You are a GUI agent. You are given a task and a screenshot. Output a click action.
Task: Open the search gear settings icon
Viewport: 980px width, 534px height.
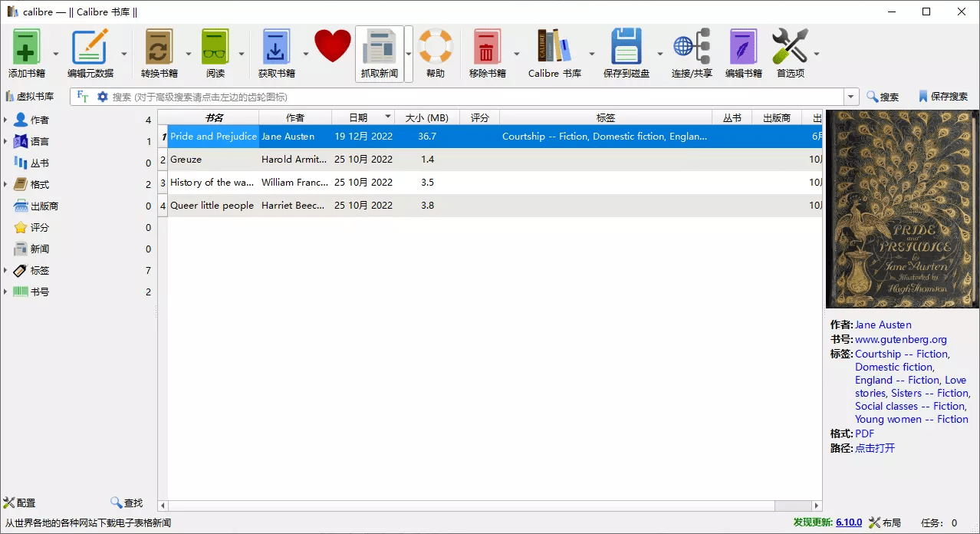coord(102,97)
